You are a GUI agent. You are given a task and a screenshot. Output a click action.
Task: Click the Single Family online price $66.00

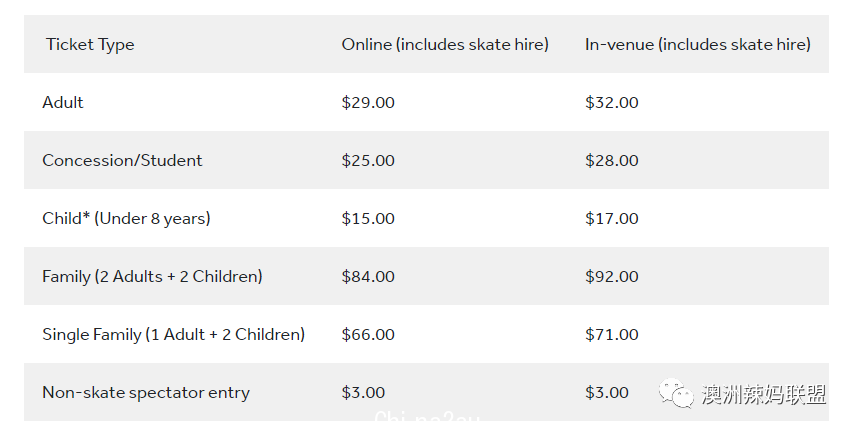tap(368, 334)
